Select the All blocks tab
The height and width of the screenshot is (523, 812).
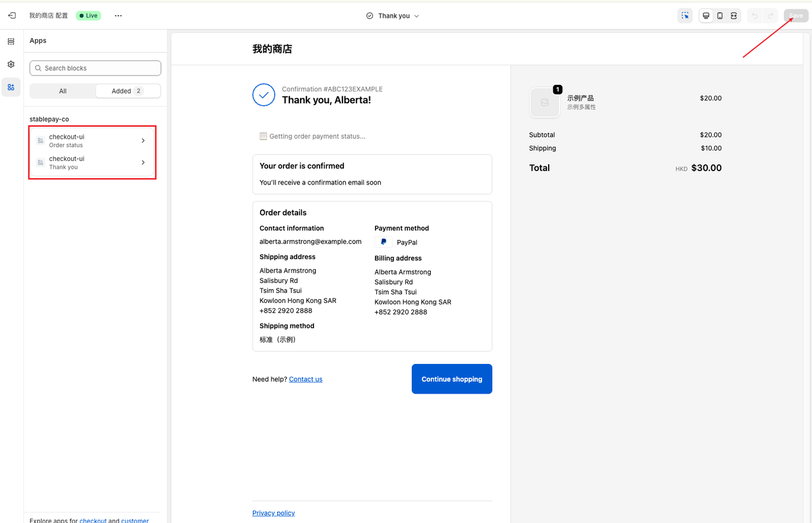click(x=63, y=91)
